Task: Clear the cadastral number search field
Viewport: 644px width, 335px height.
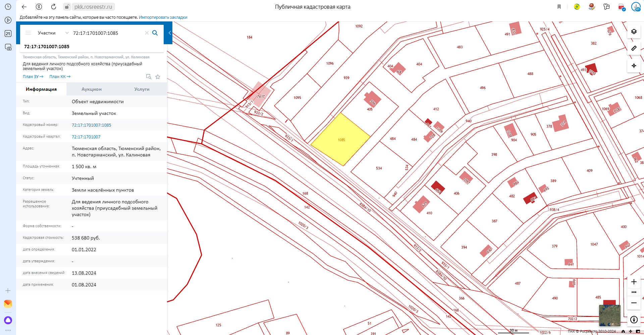Action: click(x=147, y=33)
